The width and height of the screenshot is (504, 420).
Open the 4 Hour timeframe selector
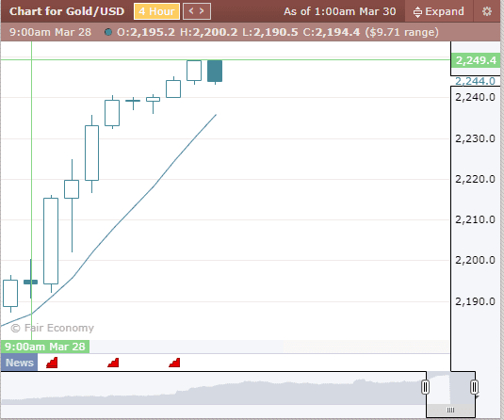tap(156, 11)
